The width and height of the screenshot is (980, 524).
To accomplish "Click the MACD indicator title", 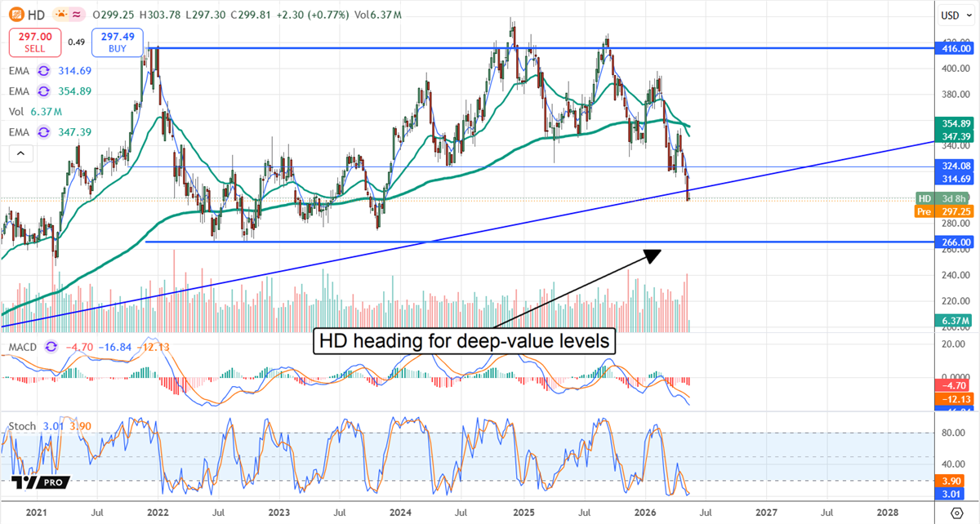I will pyautogui.click(x=24, y=347).
